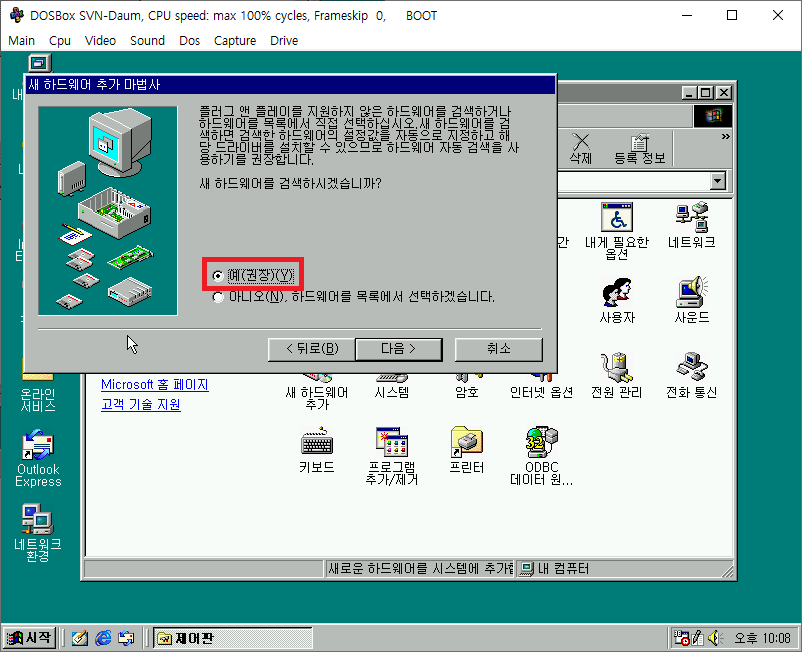Viewport: 802px width, 652px height.
Task: Open the Microsoft 홈 페이지 link
Action: coord(154,385)
